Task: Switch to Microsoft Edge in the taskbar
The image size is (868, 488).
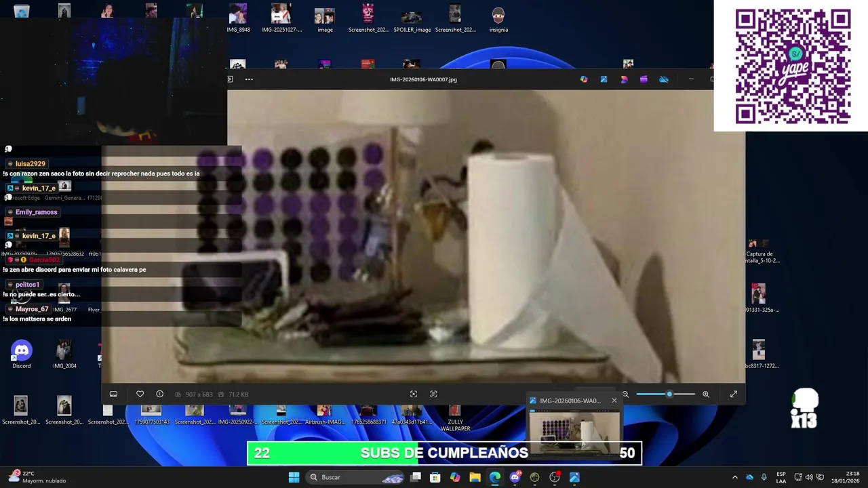Action: point(495,477)
